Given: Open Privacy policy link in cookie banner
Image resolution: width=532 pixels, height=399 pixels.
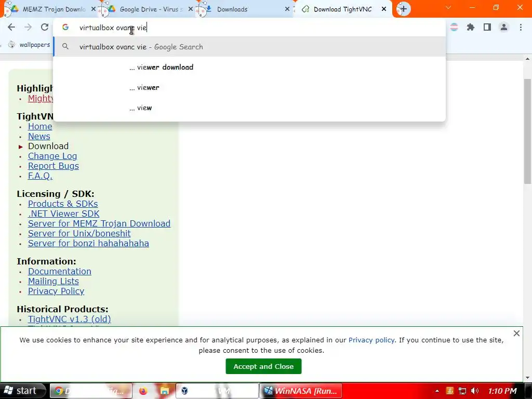Looking at the screenshot, I should [x=371, y=340].
